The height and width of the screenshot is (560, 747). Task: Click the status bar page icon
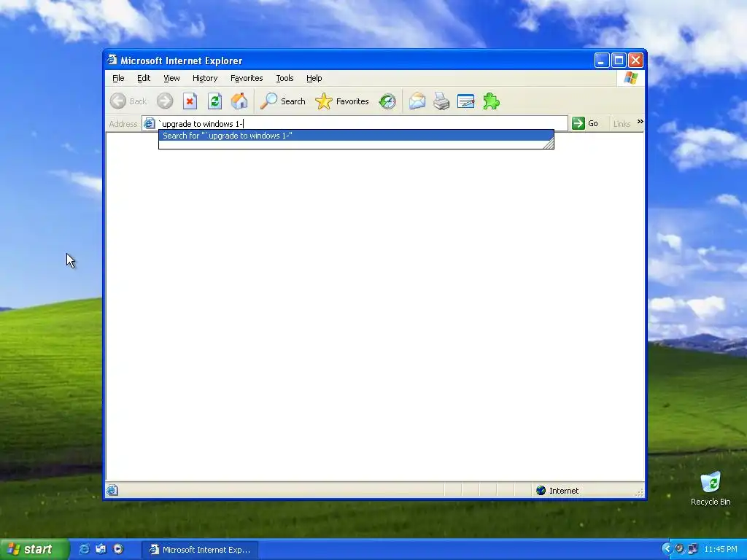[x=112, y=490]
